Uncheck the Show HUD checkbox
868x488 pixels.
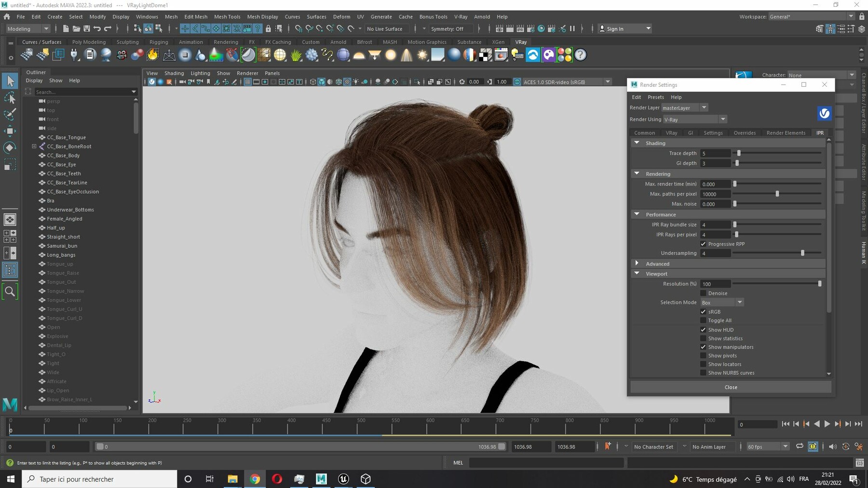(x=703, y=330)
